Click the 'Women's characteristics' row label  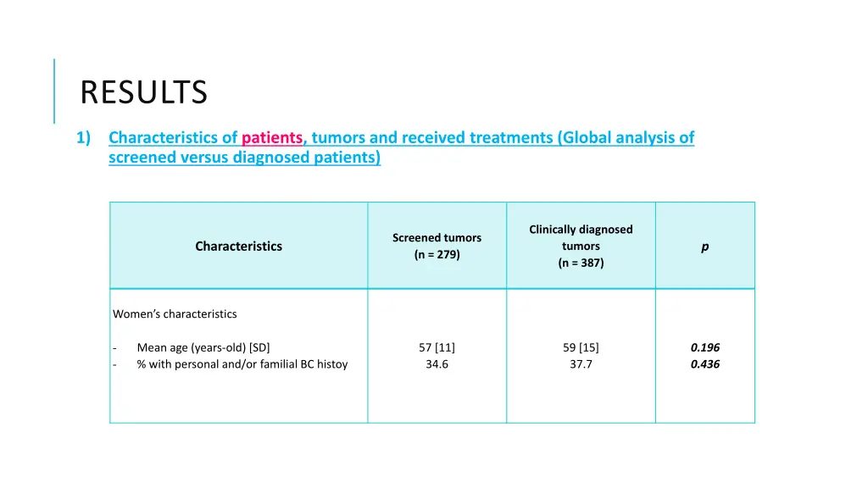point(175,313)
